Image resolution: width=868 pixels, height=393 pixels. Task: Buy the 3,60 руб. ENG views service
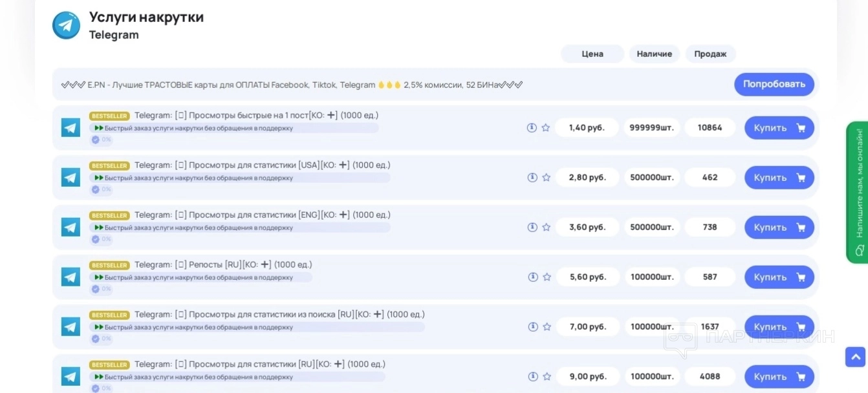(779, 228)
